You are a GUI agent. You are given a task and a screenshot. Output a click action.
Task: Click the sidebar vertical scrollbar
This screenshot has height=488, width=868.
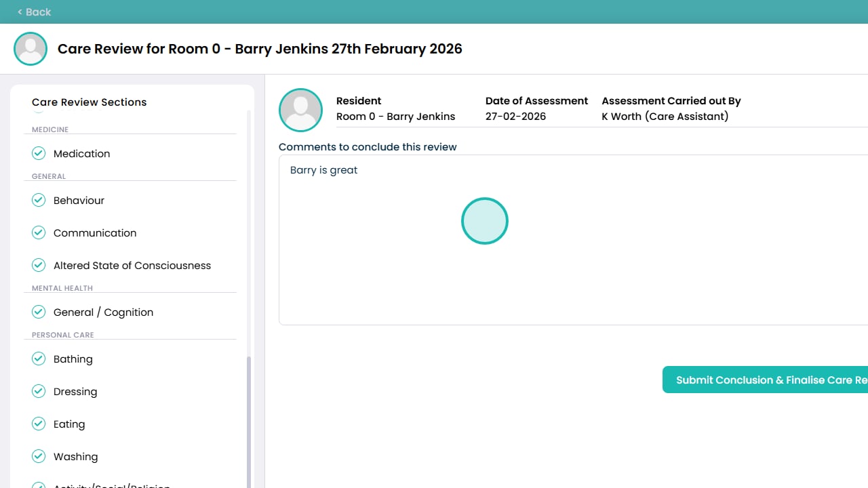click(x=248, y=420)
